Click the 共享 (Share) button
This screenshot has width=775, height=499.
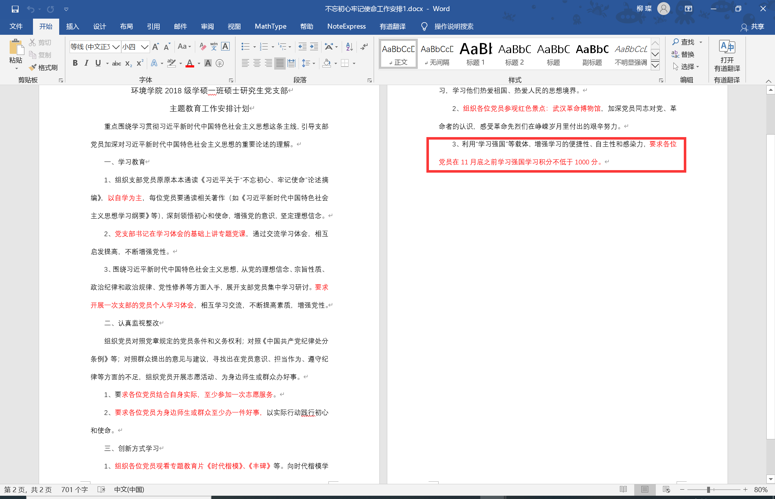coord(751,27)
